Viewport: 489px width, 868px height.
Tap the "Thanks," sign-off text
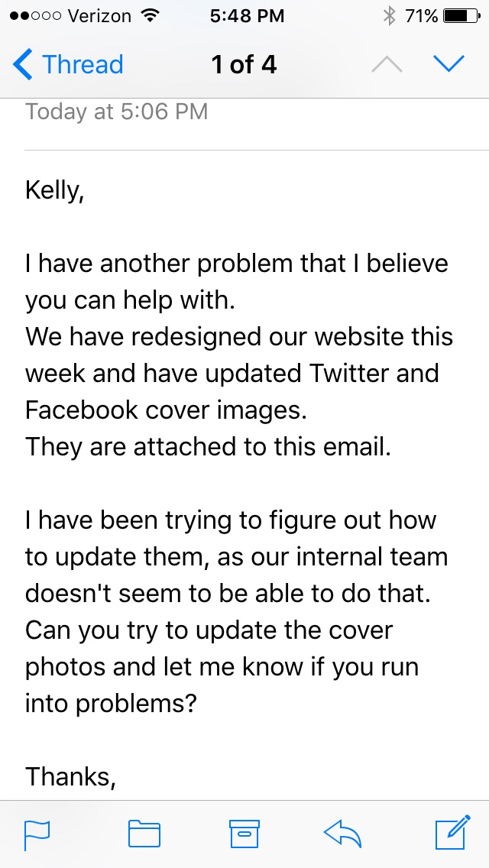(x=70, y=777)
